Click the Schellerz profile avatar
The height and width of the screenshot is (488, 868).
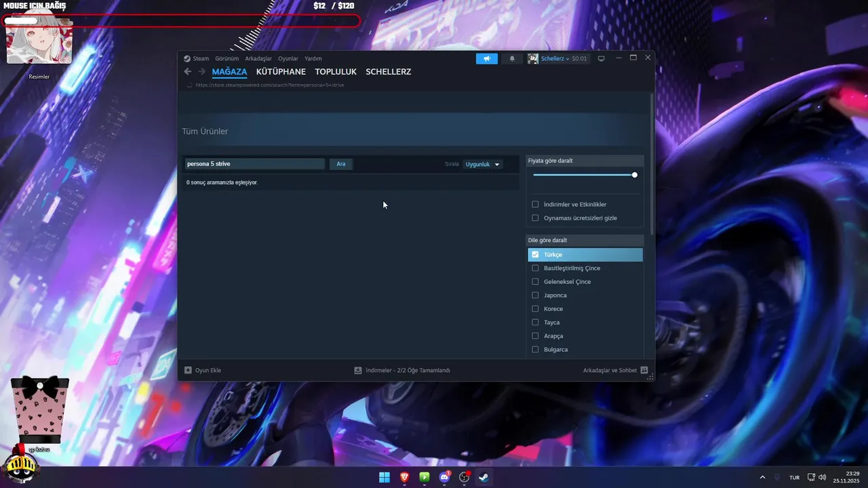533,58
